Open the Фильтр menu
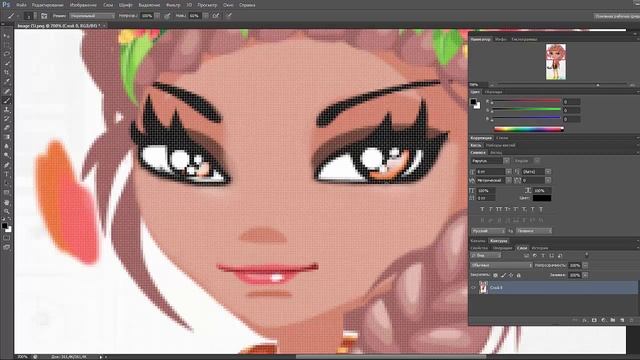 (x=173, y=5)
